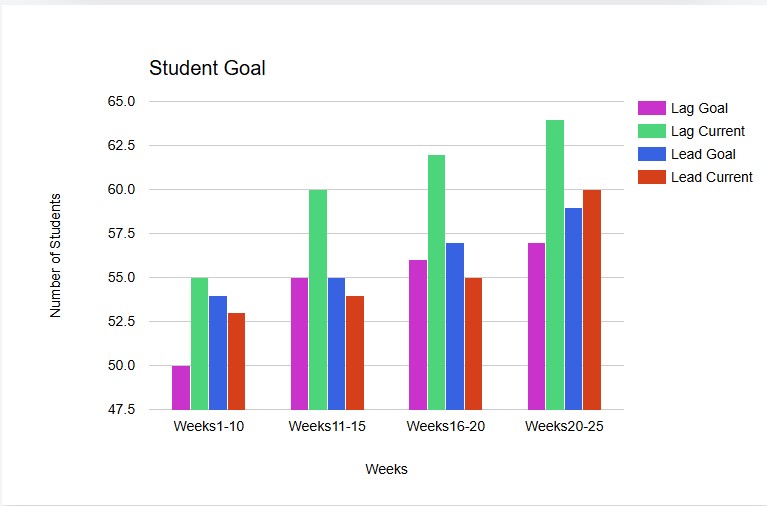Select the Weeks16-20 category label
767x506 pixels.
(446, 427)
